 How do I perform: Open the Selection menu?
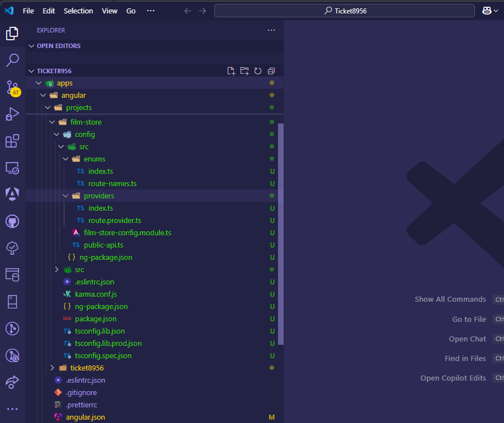[x=78, y=11]
